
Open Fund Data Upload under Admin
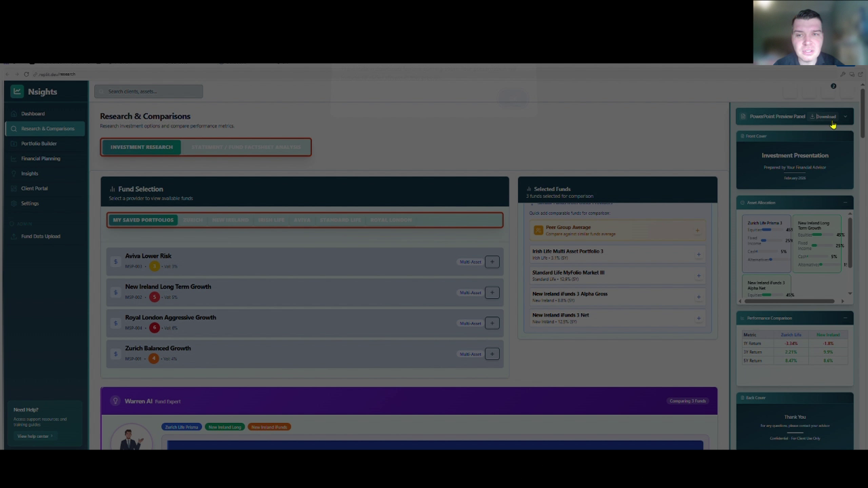(x=40, y=237)
